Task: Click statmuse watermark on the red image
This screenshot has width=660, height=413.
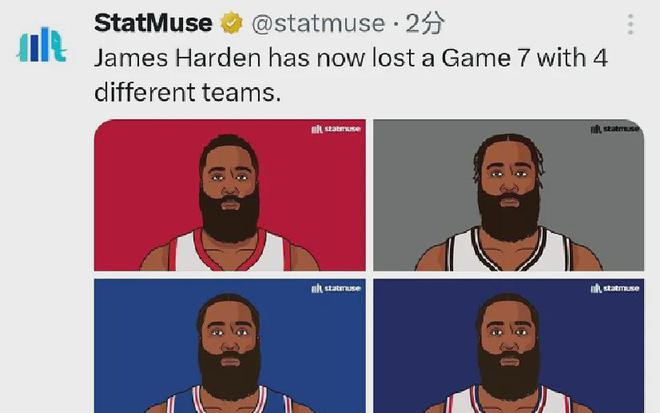Action: click(336, 129)
